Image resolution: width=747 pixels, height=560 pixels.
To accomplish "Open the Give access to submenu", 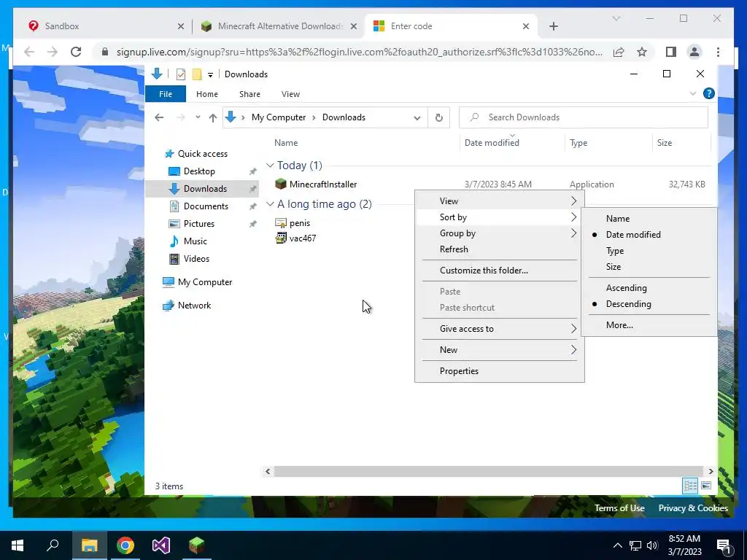I will [499, 329].
